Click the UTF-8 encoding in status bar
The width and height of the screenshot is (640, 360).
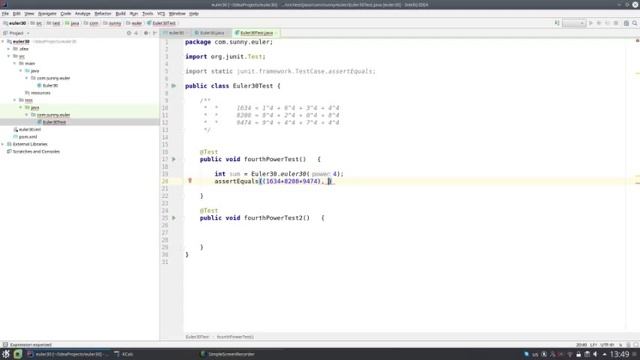607,345
